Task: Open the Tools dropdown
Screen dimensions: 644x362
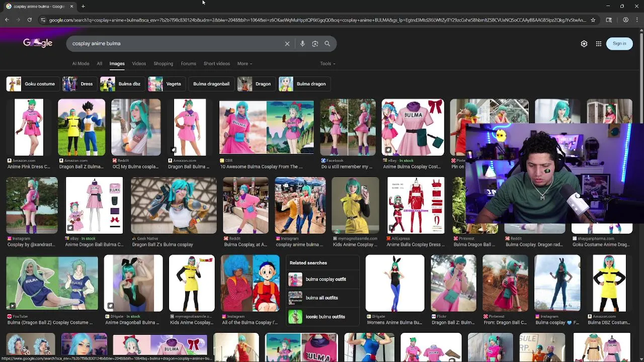Action: [328, 64]
